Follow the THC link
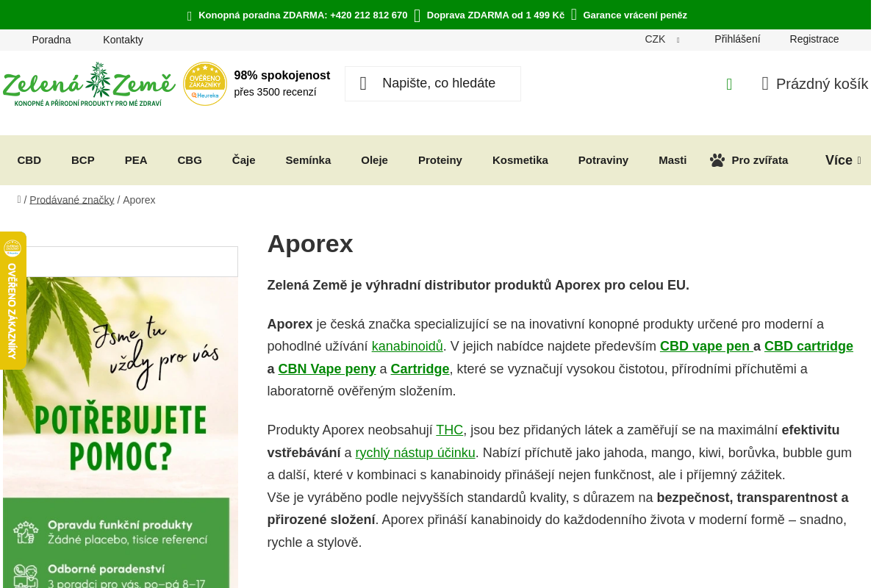This screenshot has height=588, width=882. 449,430
